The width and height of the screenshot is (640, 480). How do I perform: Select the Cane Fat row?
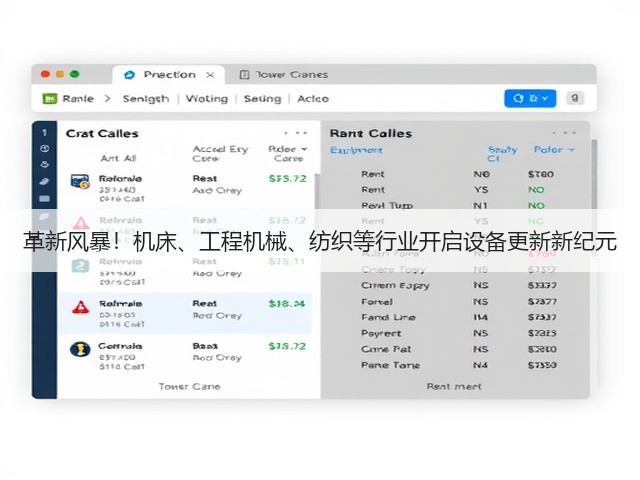[457, 349]
